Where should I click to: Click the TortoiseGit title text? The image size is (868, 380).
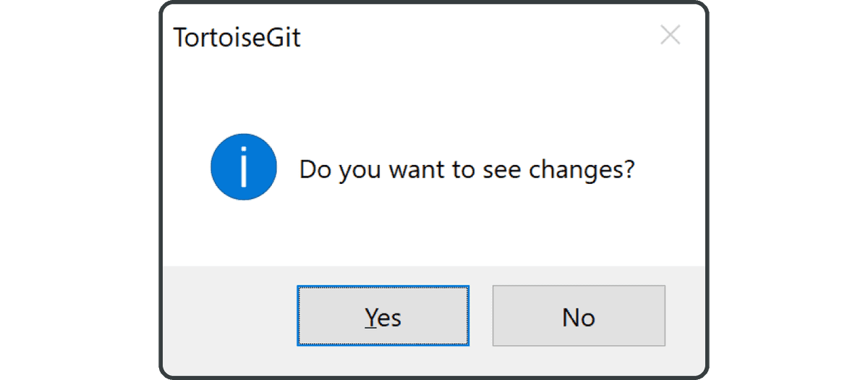pyautogui.click(x=237, y=37)
